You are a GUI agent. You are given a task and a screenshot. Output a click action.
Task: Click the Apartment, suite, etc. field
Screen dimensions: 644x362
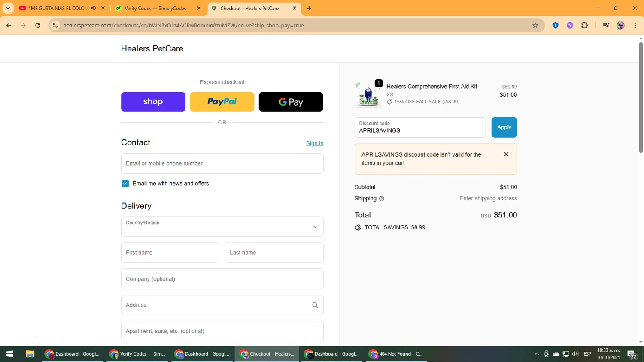222,331
